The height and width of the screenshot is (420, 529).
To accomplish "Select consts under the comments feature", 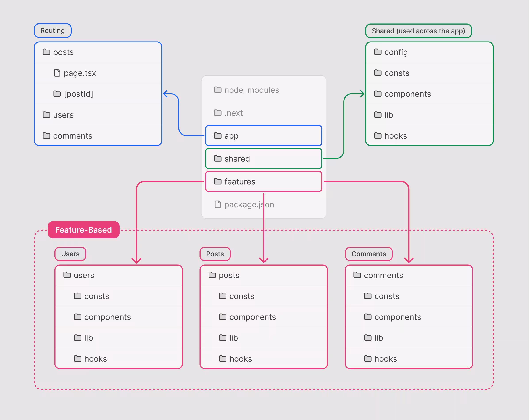I will (386, 296).
